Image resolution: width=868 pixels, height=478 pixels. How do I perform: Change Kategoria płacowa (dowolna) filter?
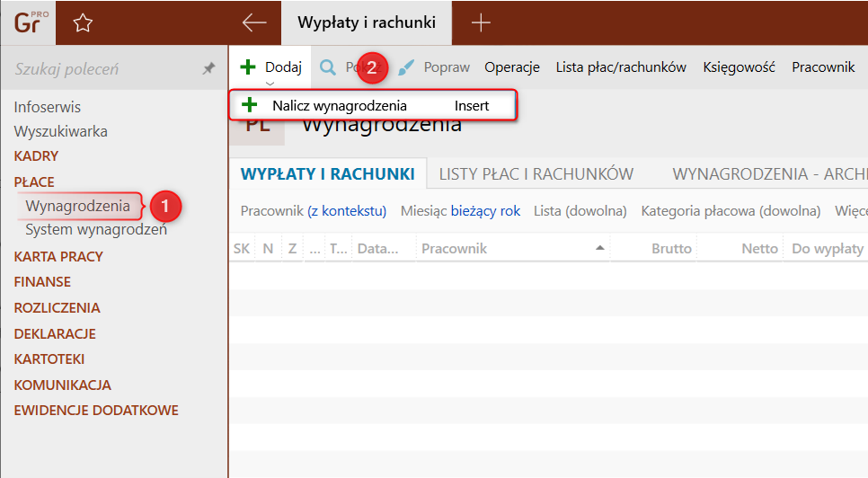(x=731, y=211)
